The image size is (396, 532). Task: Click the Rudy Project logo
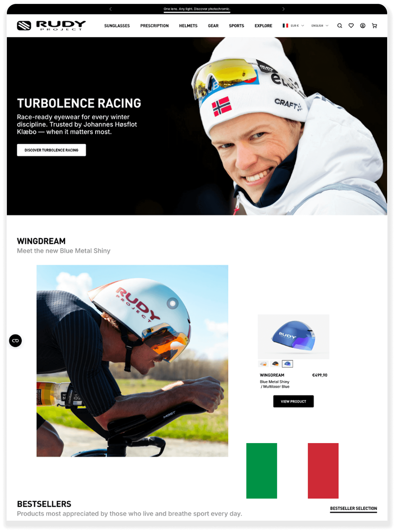point(51,26)
